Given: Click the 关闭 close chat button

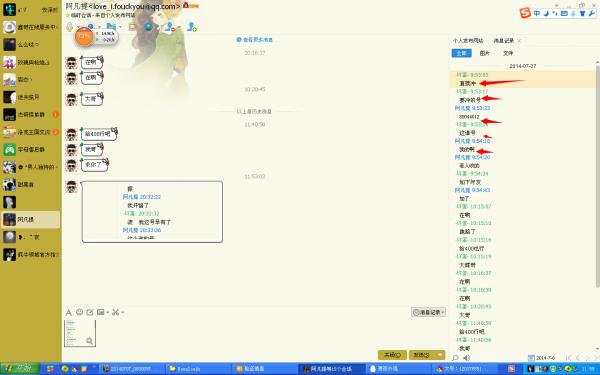Looking at the screenshot, I should (392, 355).
